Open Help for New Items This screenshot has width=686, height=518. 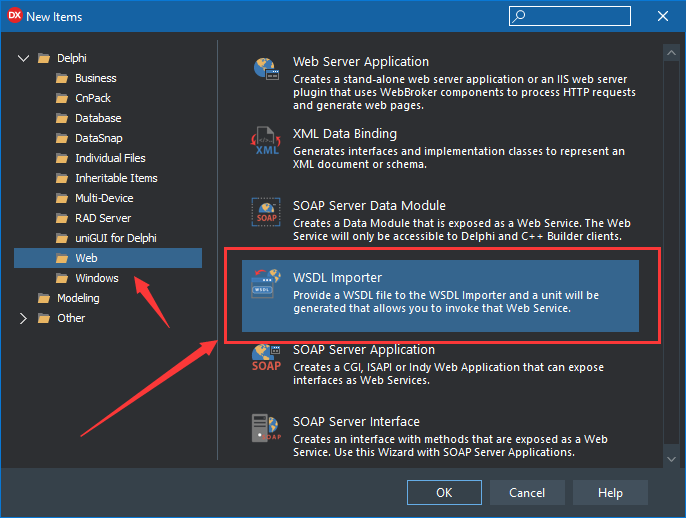[610, 493]
